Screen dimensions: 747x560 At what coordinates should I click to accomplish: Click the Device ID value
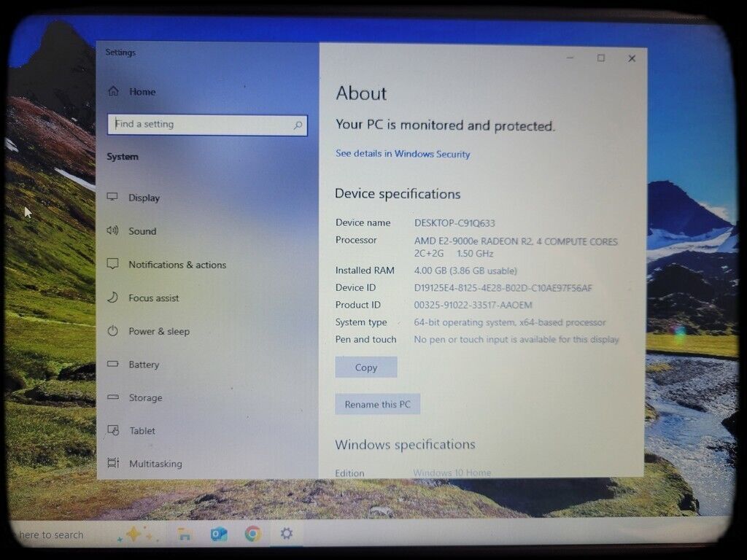(503, 287)
